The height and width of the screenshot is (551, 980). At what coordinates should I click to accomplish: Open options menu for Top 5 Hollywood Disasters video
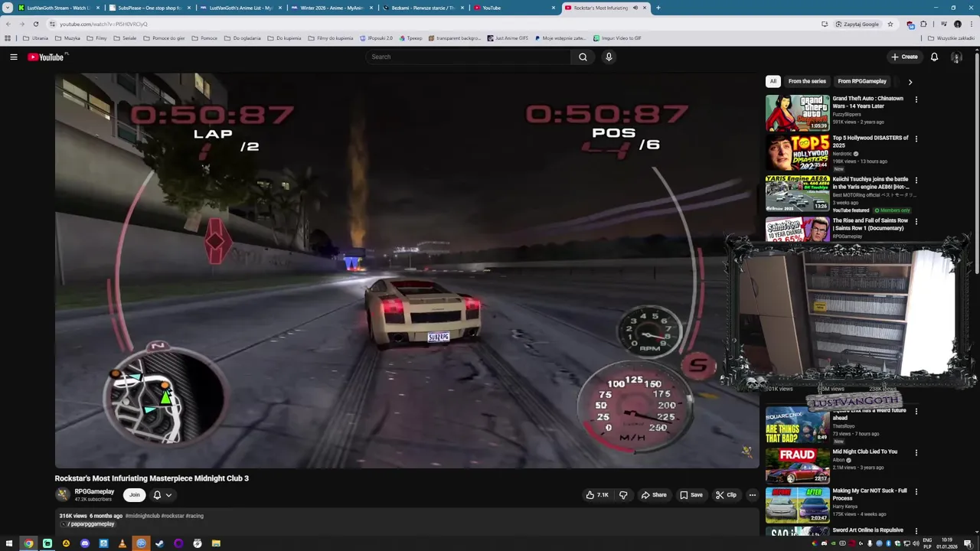[916, 139]
